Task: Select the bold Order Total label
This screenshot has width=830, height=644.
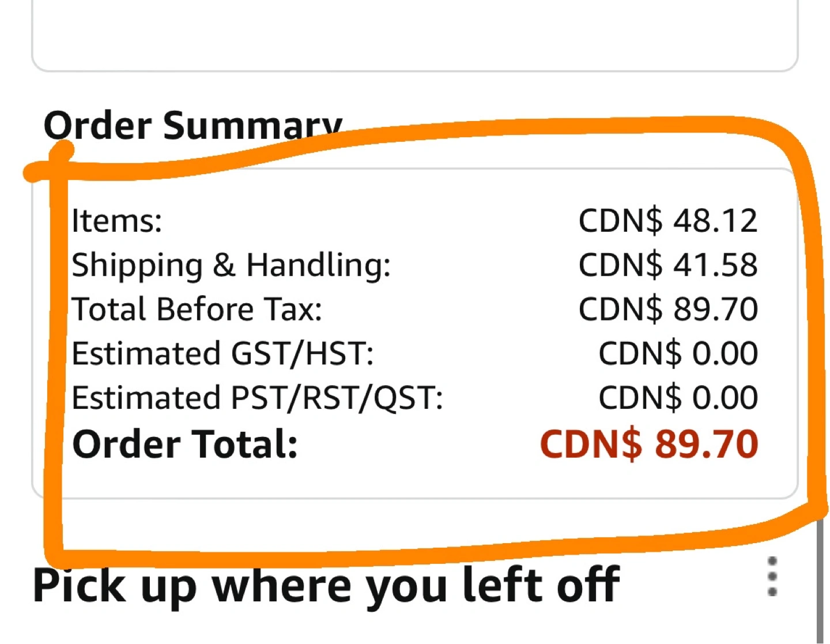Action: click(x=185, y=444)
